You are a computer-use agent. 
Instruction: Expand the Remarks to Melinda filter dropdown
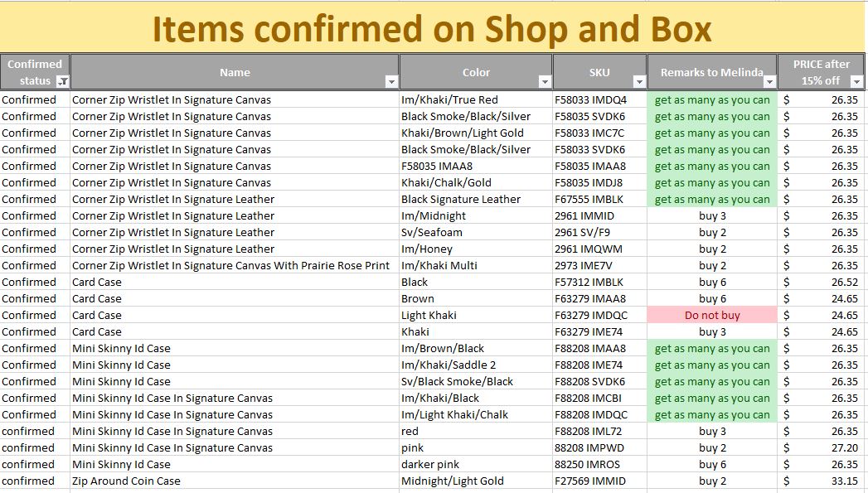[769, 81]
